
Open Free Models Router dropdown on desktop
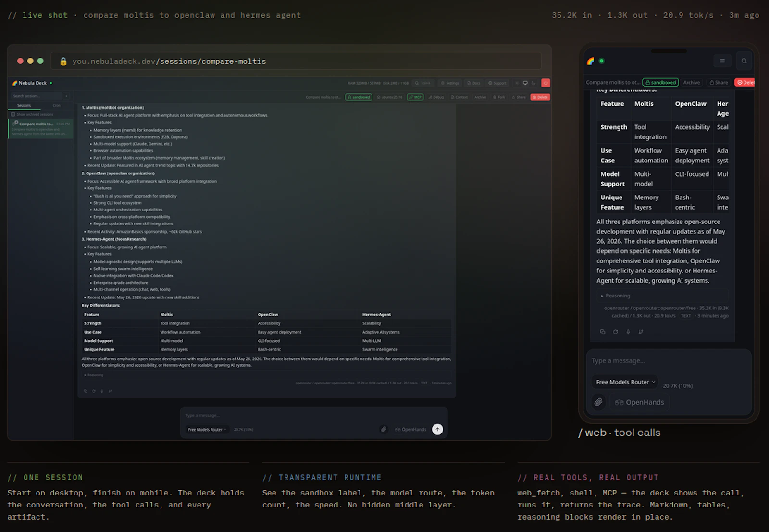point(207,430)
